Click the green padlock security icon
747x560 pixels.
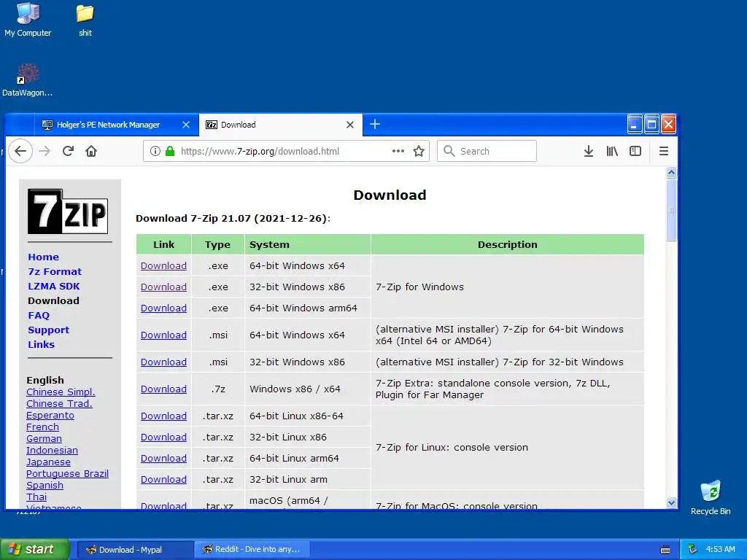coord(169,151)
